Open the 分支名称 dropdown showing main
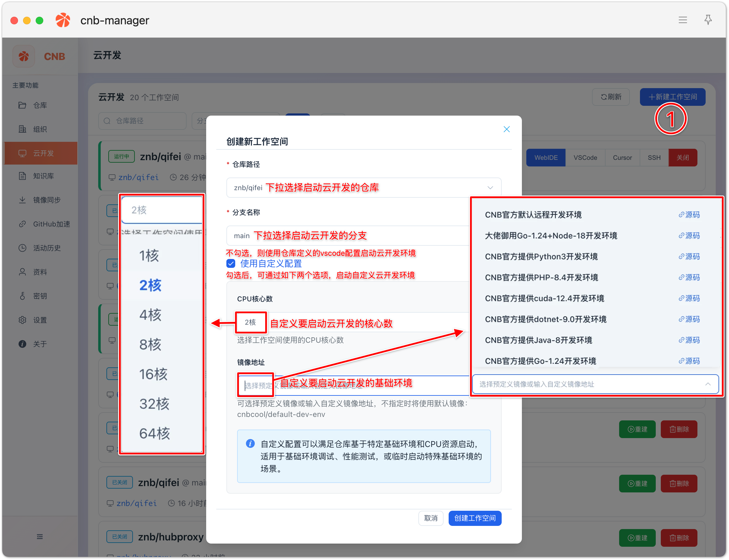The width and height of the screenshot is (729, 560). pos(348,236)
